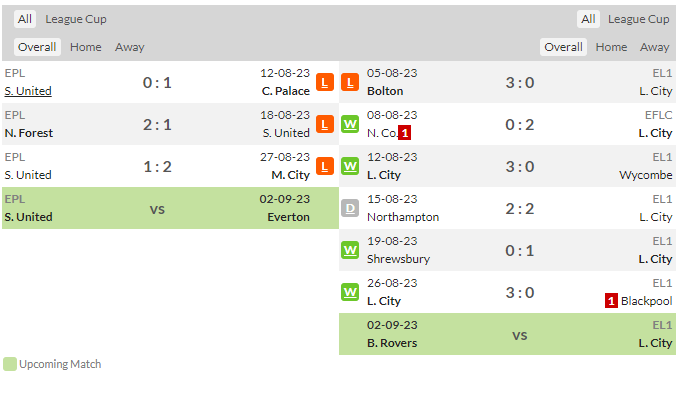Image resolution: width=679 pixels, height=398 pixels.
Task: Select left panel Away filter
Action: click(x=129, y=47)
